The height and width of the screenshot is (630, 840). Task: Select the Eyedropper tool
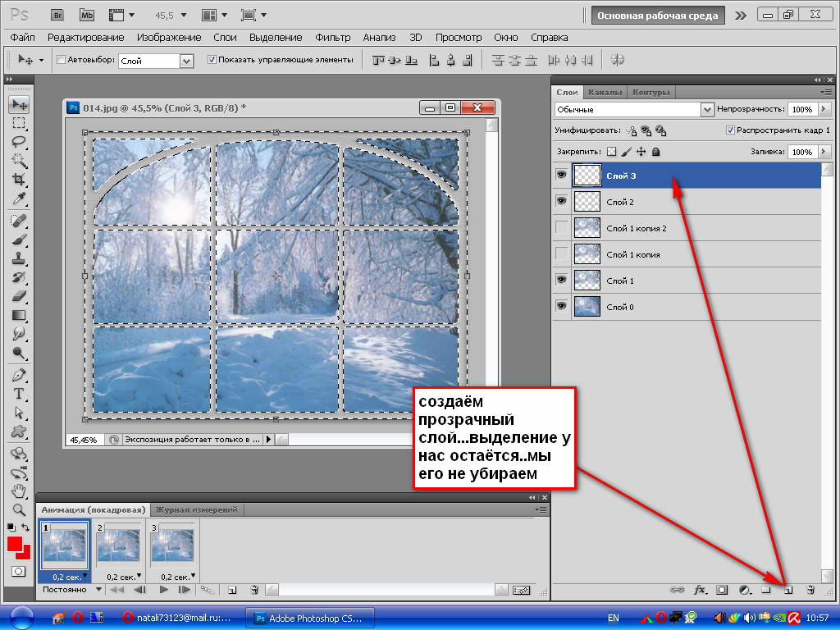pos(20,199)
